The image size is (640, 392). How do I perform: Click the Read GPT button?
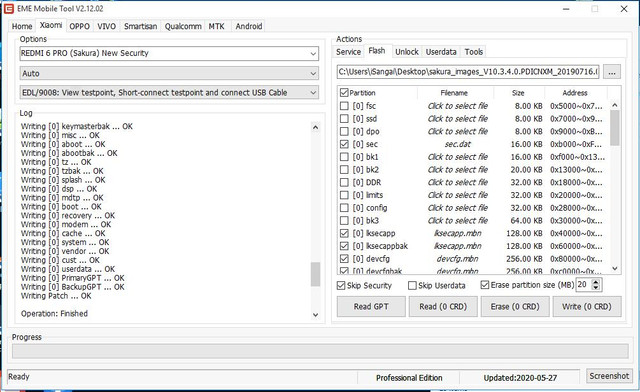[371, 307]
